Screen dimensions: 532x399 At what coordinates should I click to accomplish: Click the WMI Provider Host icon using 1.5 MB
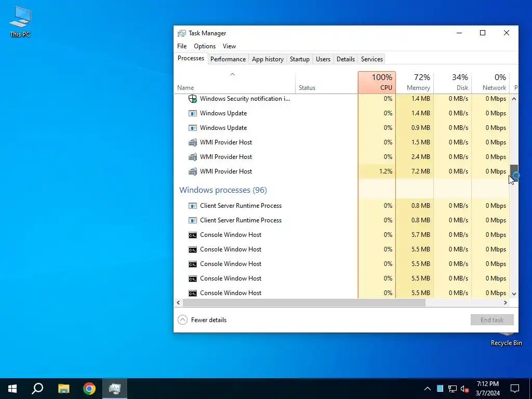pyautogui.click(x=193, y=142)
